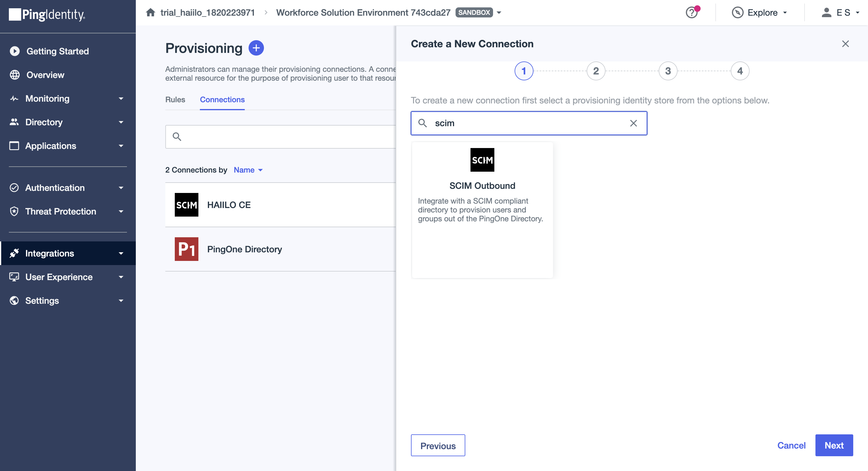Click the Previous button
The width and height of the screenshot is (868, 471).
pyautogui.click(x=438, y=445)
